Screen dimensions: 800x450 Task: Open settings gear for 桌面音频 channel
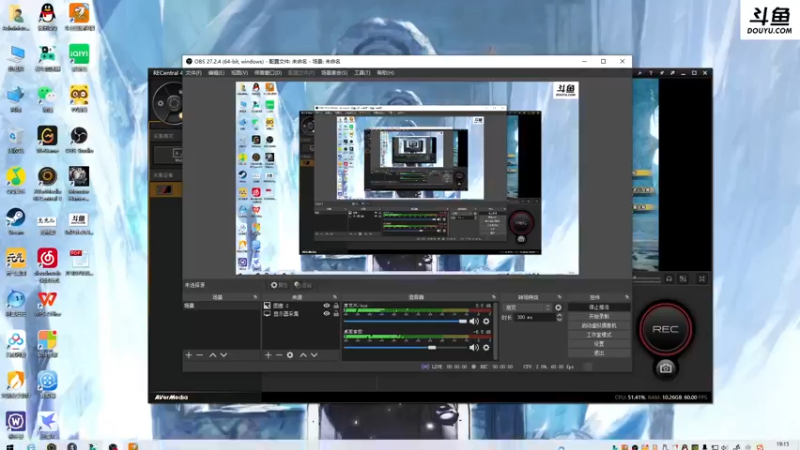click(486, 347)
